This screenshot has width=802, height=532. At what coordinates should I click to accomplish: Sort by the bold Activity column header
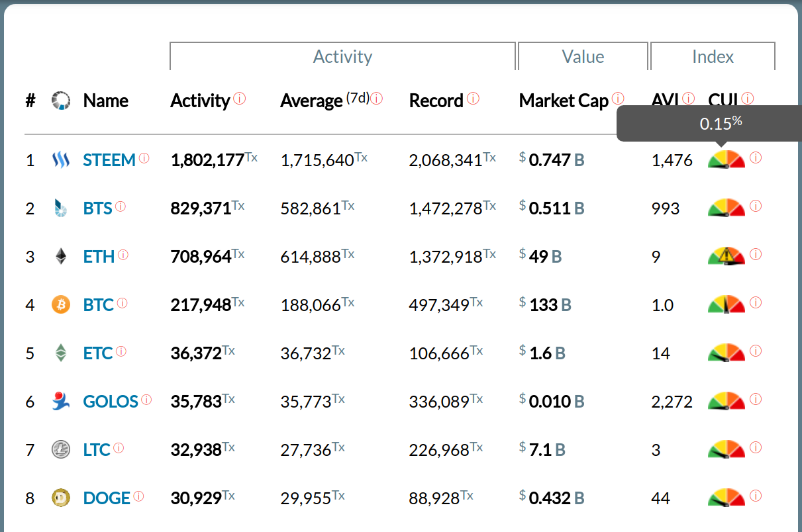[200, 101]
